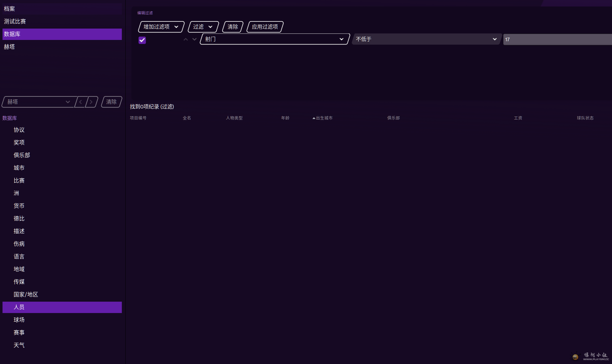This screenshot has width=612, height=364.
Task: Open the 射门 attribute dropdown
Action: point(274,39)
